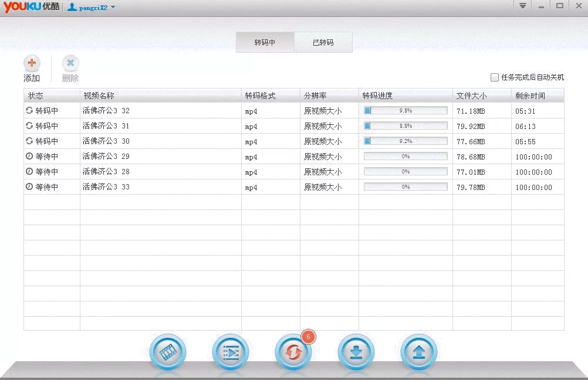Screen dimensions: 588x380
Task: Click the file size 79.78MB
Action: click(x=471, y=188)
